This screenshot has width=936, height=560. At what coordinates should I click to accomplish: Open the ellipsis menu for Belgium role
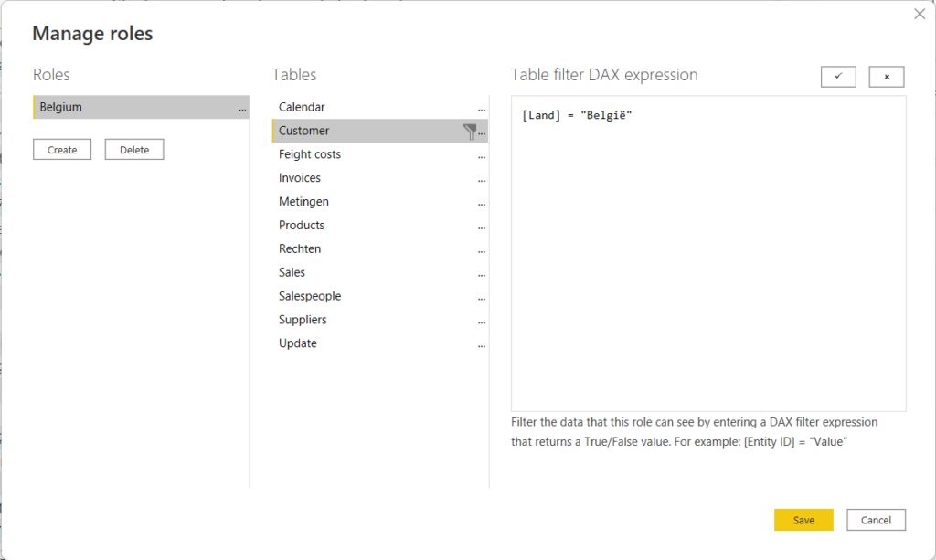pos(242,108)
